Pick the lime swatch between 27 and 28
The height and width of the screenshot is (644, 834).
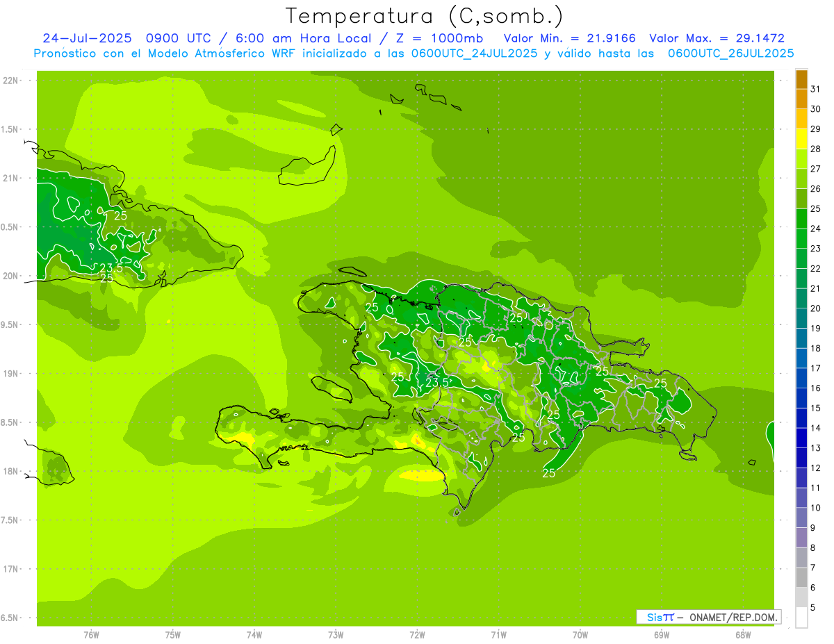tap(801, 159)
